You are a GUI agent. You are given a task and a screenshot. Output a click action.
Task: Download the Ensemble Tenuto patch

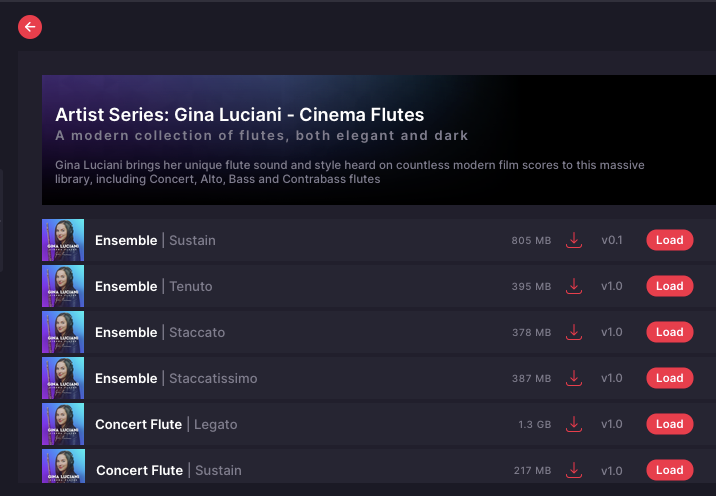[x=574, y=286]
